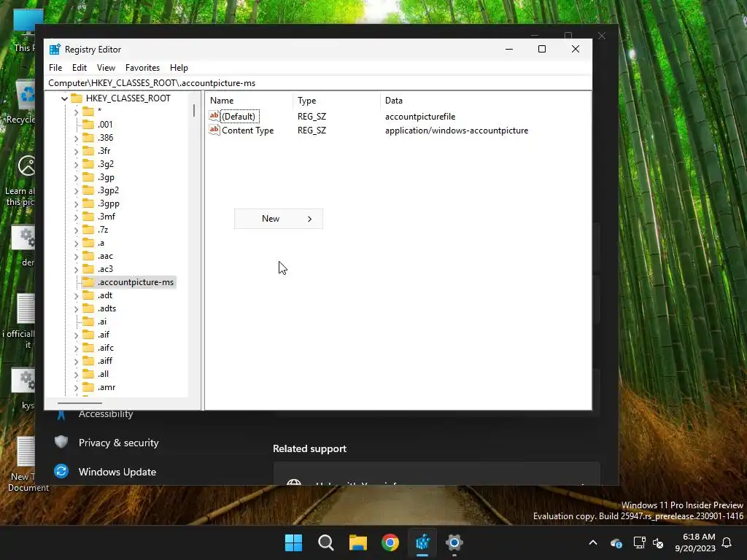This screenshot has width=747, height=560.
Task: Click the (Default) string value icon
Action: 214,116
